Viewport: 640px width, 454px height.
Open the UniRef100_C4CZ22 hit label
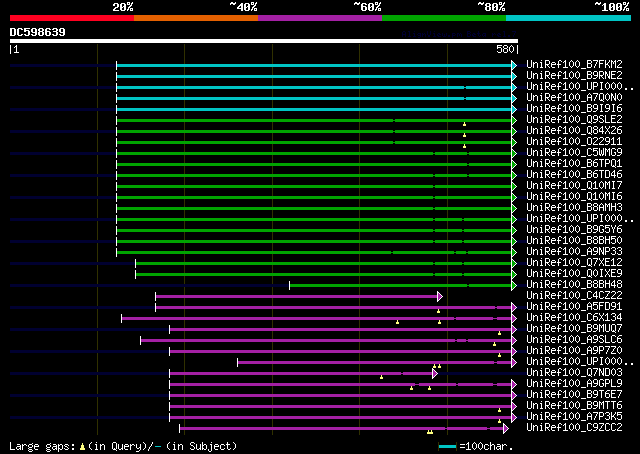pos(574,296)
